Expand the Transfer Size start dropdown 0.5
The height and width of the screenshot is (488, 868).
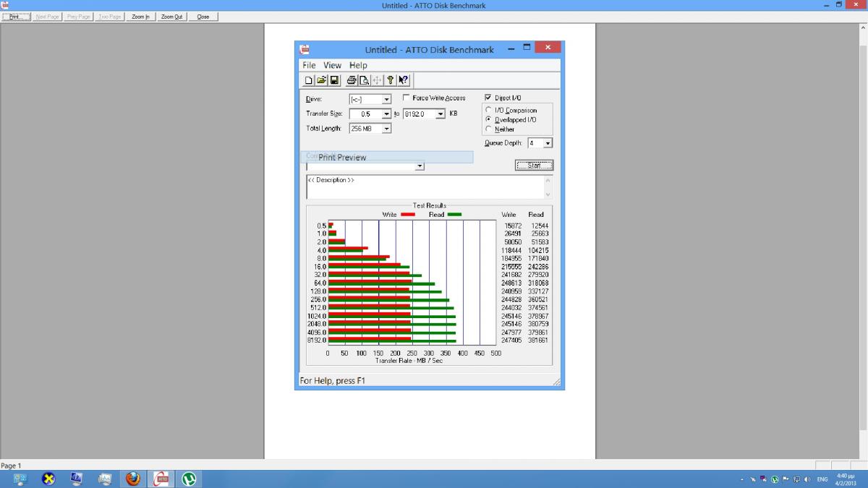(x=386, y=114)
